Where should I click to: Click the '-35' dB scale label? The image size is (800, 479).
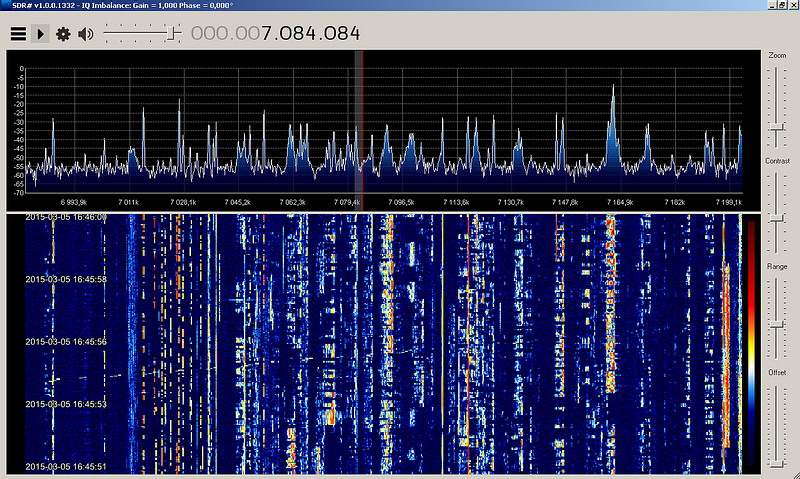click(19, 131)
